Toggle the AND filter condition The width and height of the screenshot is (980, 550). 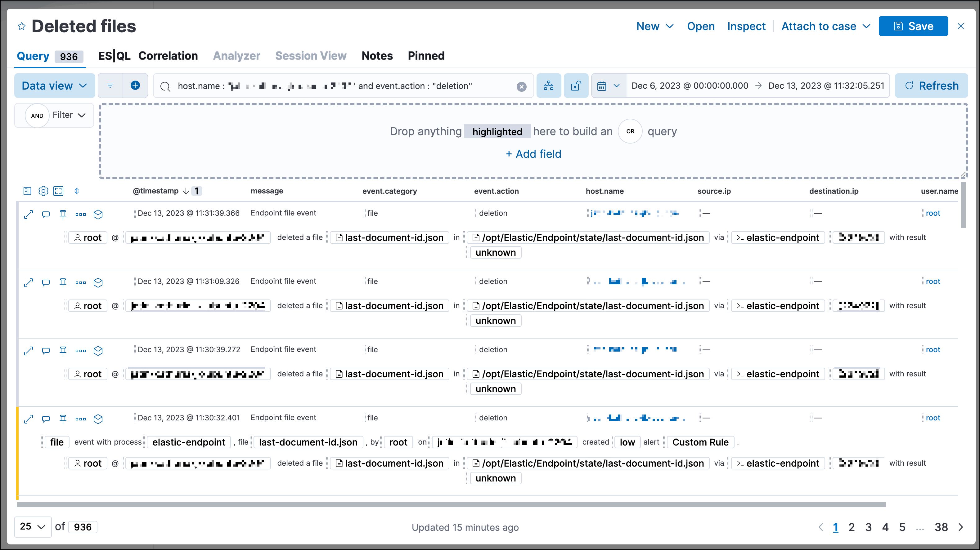point(37,115)
